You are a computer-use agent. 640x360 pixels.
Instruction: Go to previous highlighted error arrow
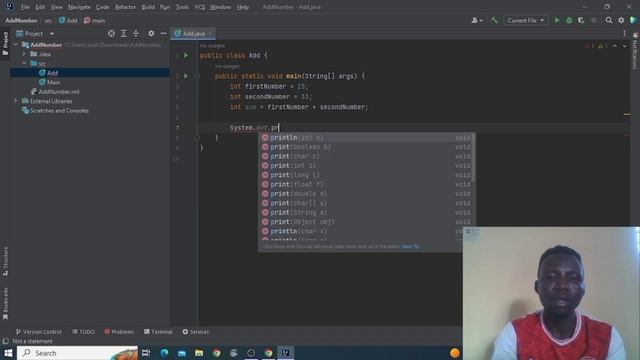615,46
